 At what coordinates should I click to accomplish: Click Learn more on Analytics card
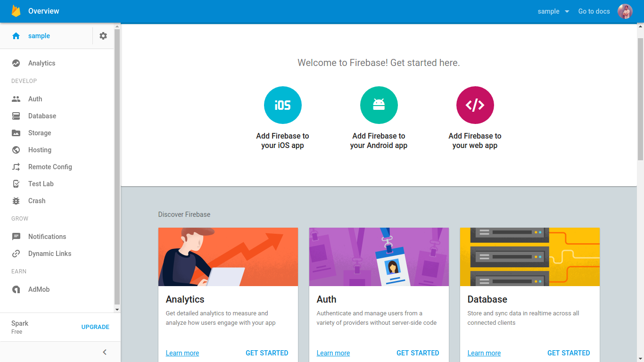coord(182,353)
